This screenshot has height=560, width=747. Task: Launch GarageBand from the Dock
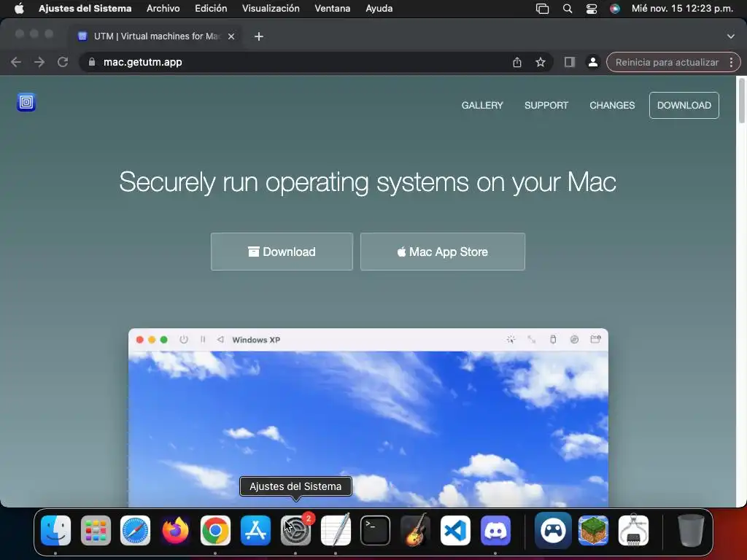coord(415,530)
